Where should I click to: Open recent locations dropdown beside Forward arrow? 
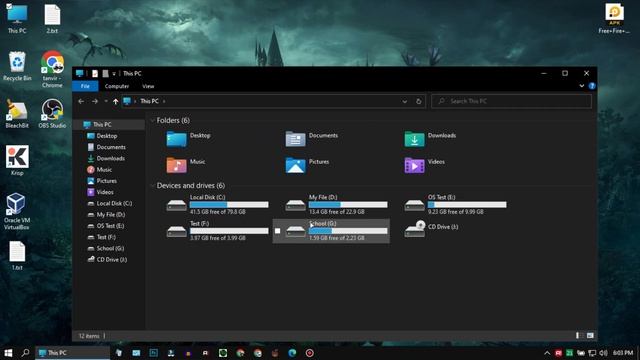[x=106, y=101]
